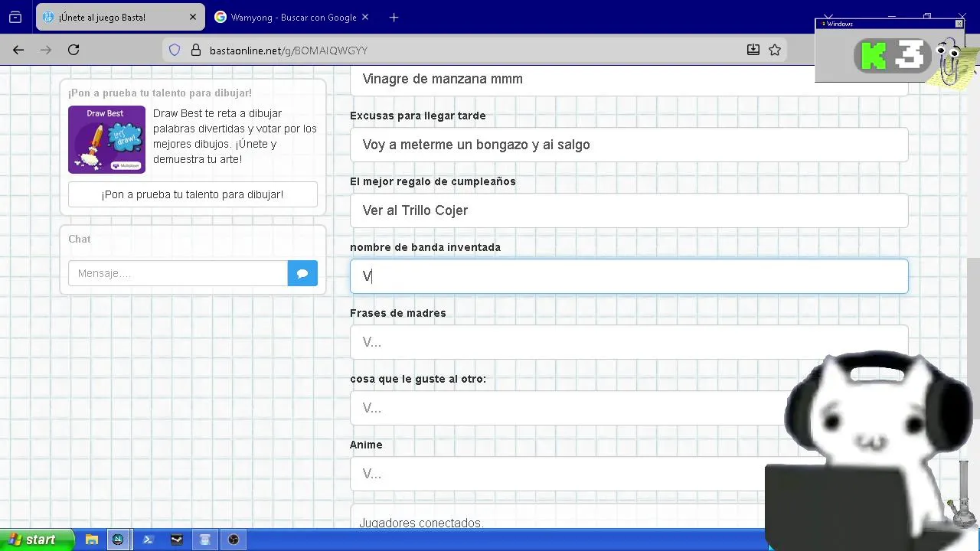The image size is (980, 551).
Task: Open the tracking protection shield icon
Action: pos(175,50)
